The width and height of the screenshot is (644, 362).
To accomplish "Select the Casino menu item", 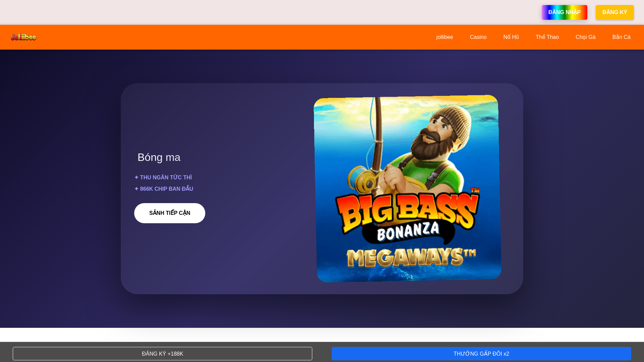I will pos(478,37).
